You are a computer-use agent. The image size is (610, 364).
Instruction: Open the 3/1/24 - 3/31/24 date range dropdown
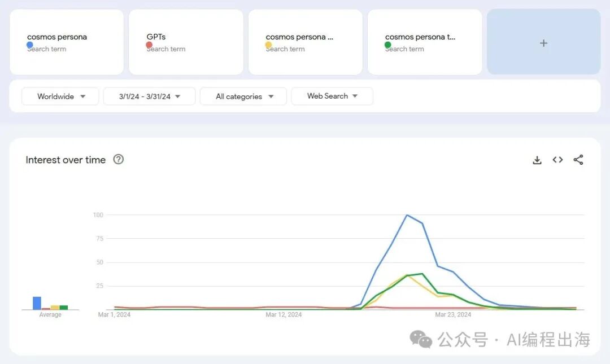tap(149, 97)
